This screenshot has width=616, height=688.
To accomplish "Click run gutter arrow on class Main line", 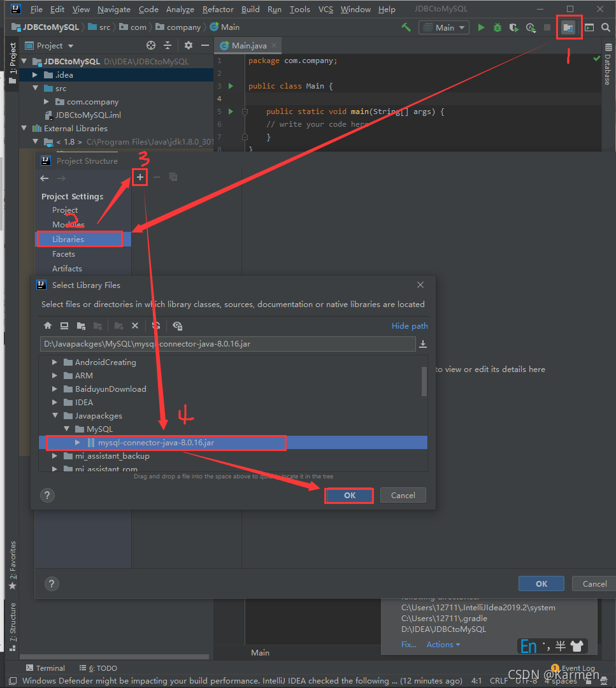I will click(x=231, y=86).
